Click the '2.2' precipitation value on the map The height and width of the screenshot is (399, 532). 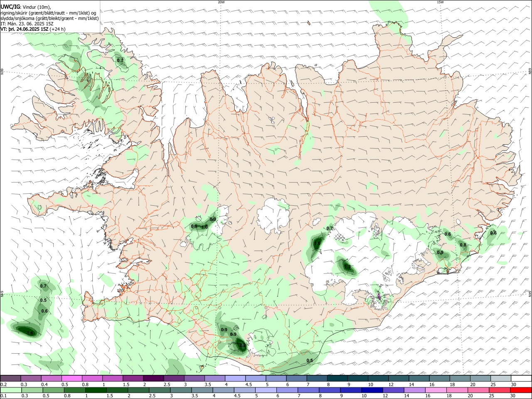point(242,345)
